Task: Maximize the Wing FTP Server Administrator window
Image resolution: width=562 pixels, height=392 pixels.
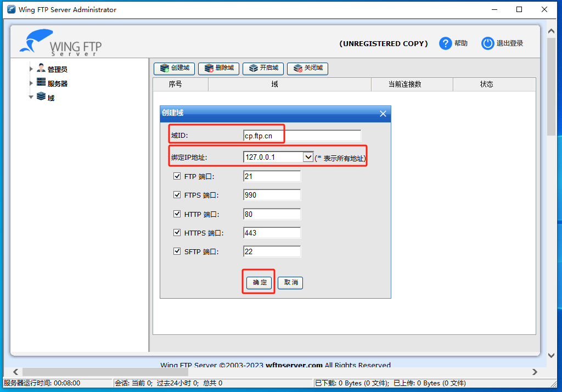Action: click(519, 9)
